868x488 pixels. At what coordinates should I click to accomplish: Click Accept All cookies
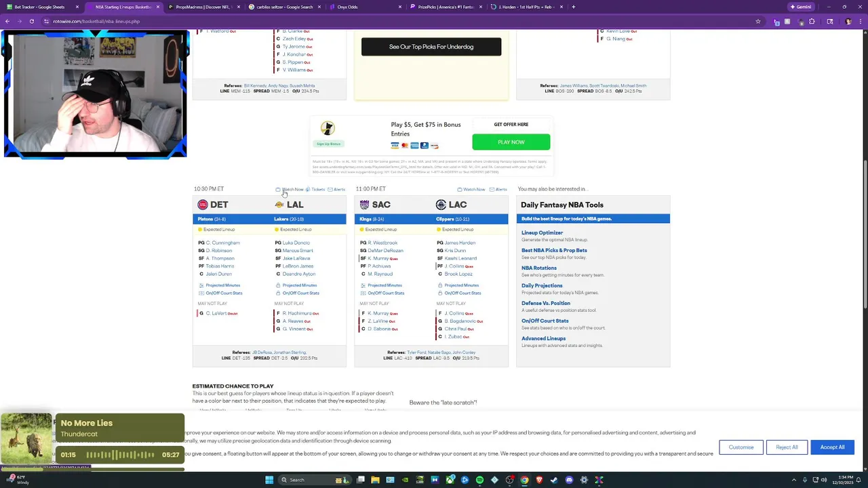pos(832,447)
